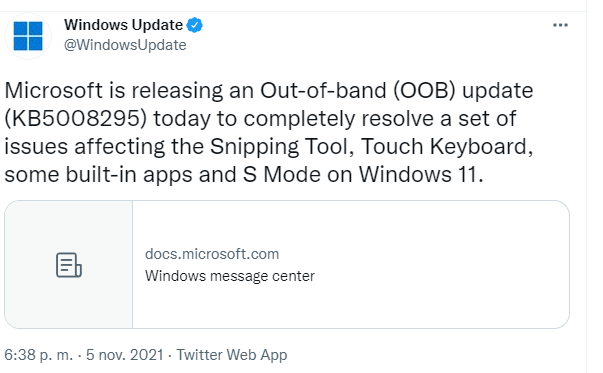This screenshot has height=373, width=603.
Task: Click the 5 nov. 2021 date
Action: tap(125, 355)
